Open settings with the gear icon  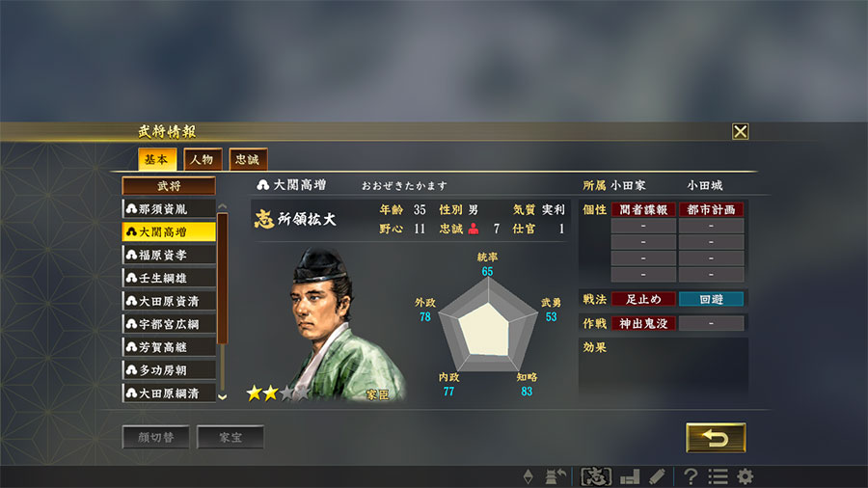pos(746,476)
